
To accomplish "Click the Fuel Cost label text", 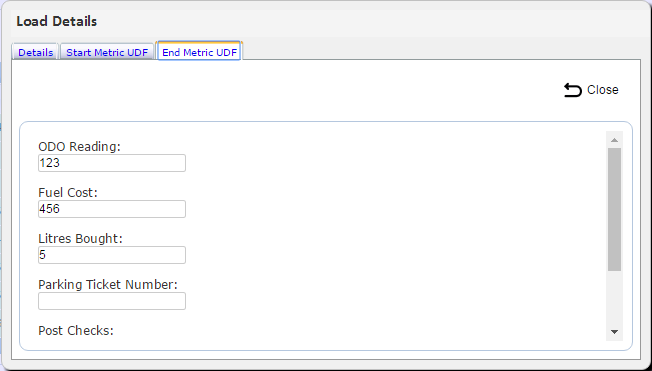I will pyautogui.click(x=68, y=193).
